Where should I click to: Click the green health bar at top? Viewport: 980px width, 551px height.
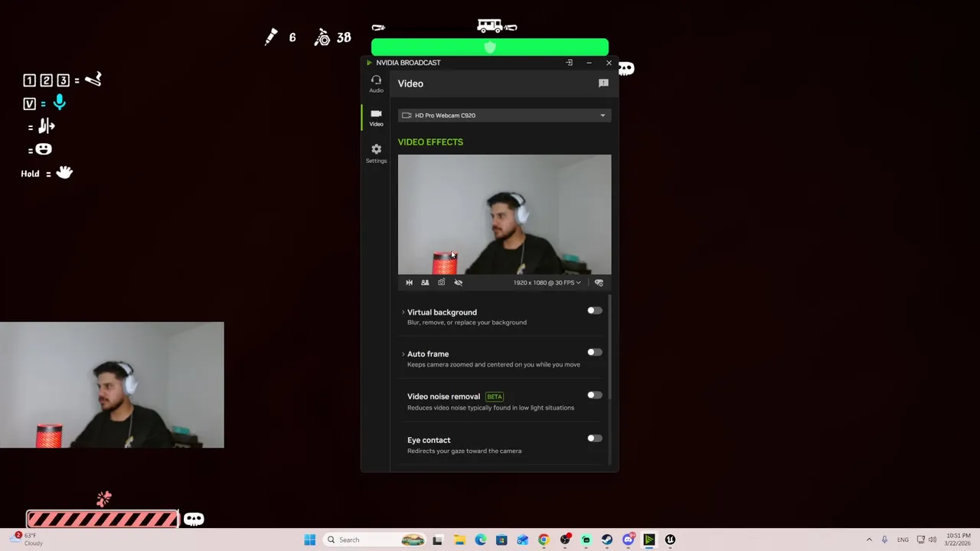click(x=490, y=47)
